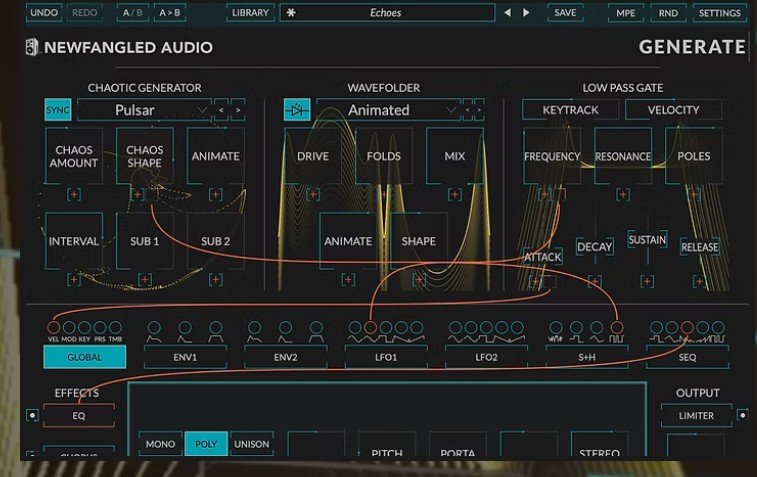Click first ENV1 output circle

154,327
